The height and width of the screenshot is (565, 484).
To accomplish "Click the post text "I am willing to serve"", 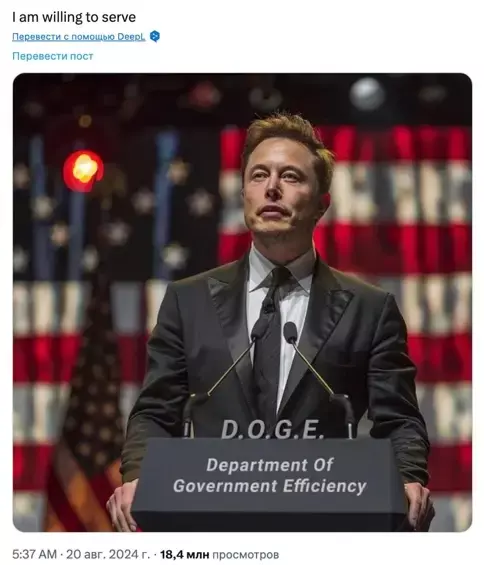I will click(x=74, y=17).
